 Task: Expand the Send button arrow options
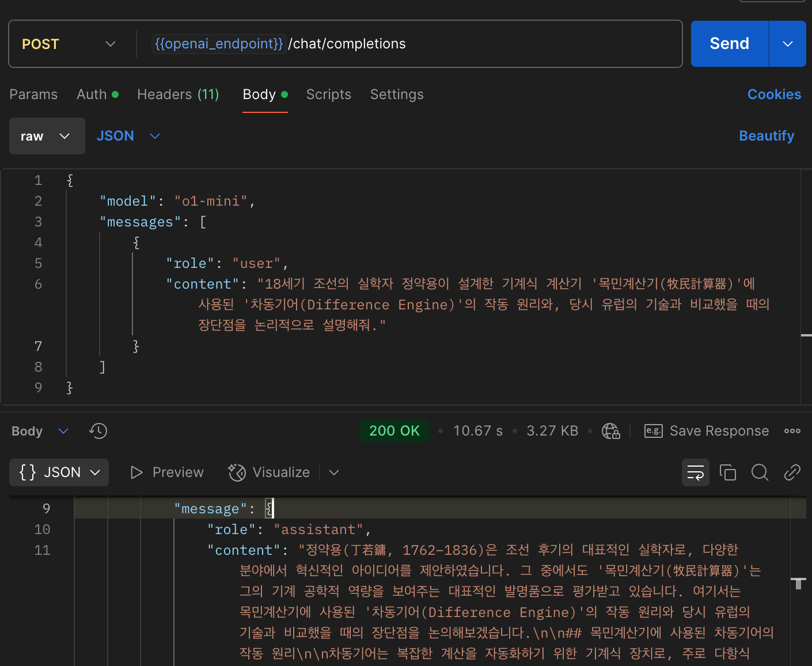pos(787,44)
